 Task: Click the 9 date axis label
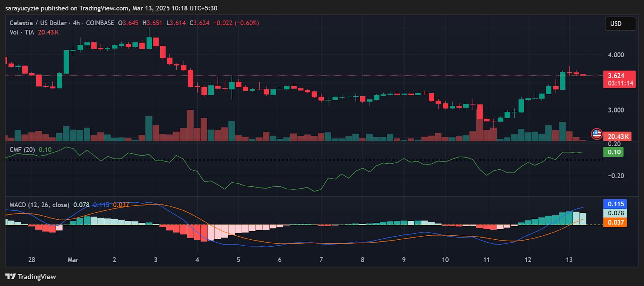coord(404,260)
